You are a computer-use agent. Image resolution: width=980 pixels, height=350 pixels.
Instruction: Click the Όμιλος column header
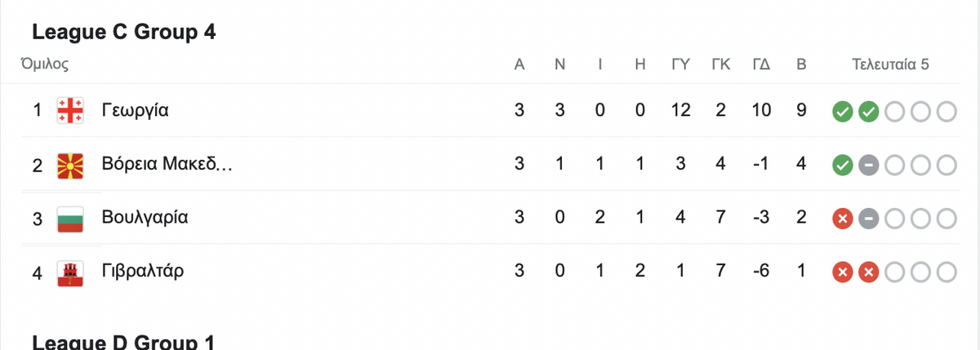coord(44,64)
